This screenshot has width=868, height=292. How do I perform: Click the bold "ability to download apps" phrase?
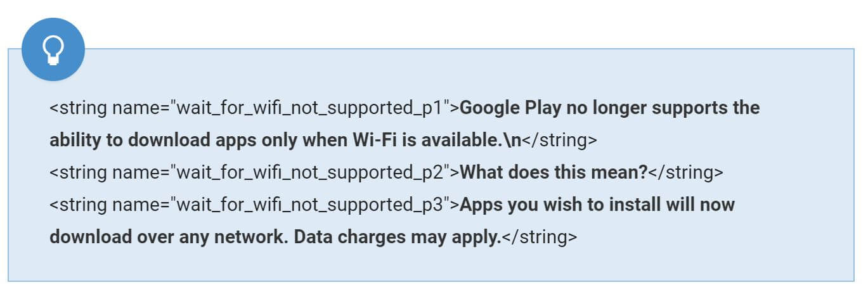click(x=152, y=140)
